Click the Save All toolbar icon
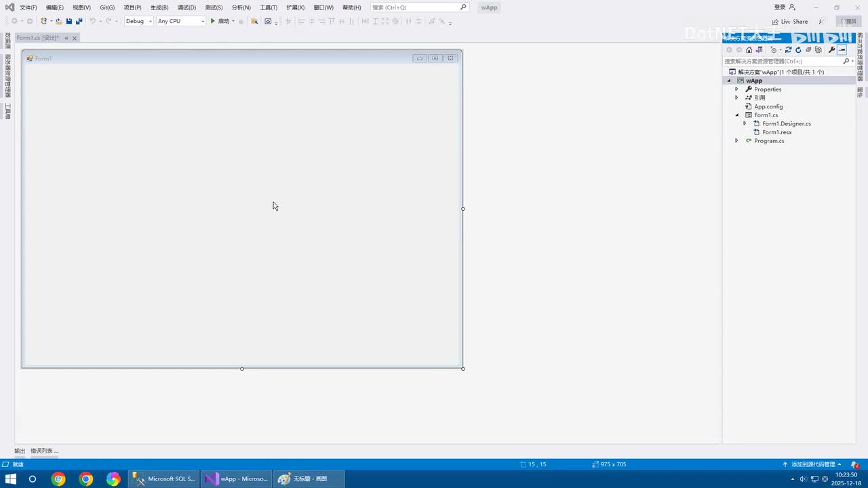Screen dimensions: 868x488 tap(79, 21)
